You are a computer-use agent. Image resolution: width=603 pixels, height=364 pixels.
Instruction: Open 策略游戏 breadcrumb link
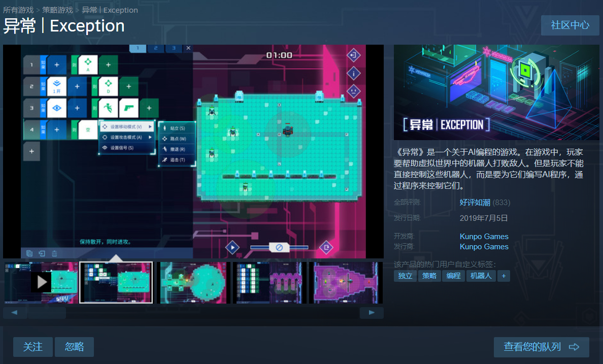pyautogui.click(x=57, y=10)
